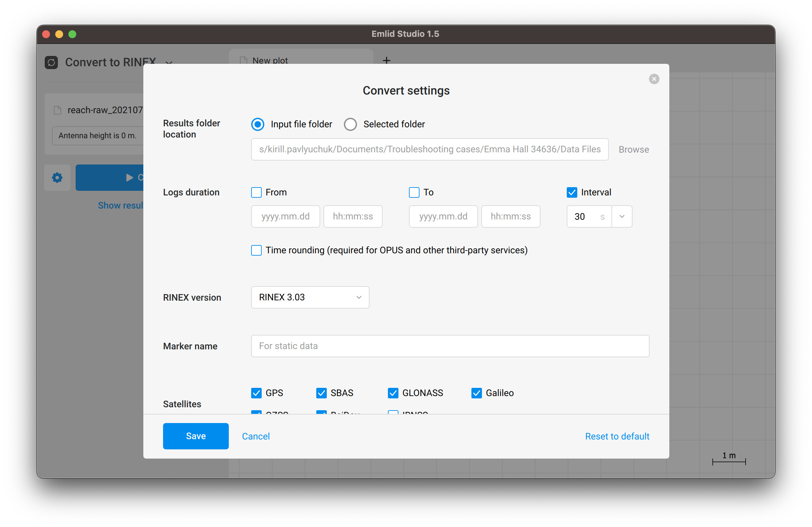Add a new plot tab with plus icon

click(386, 61)
